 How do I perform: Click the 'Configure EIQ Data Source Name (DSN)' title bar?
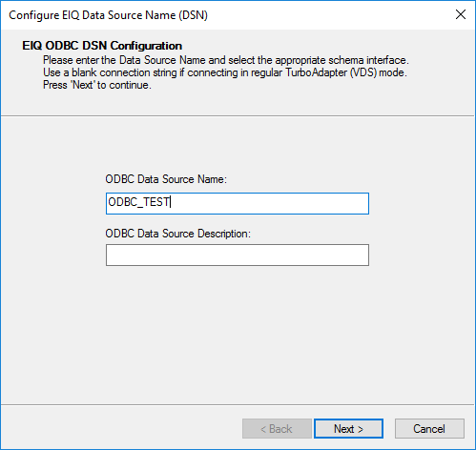(222, 15)
